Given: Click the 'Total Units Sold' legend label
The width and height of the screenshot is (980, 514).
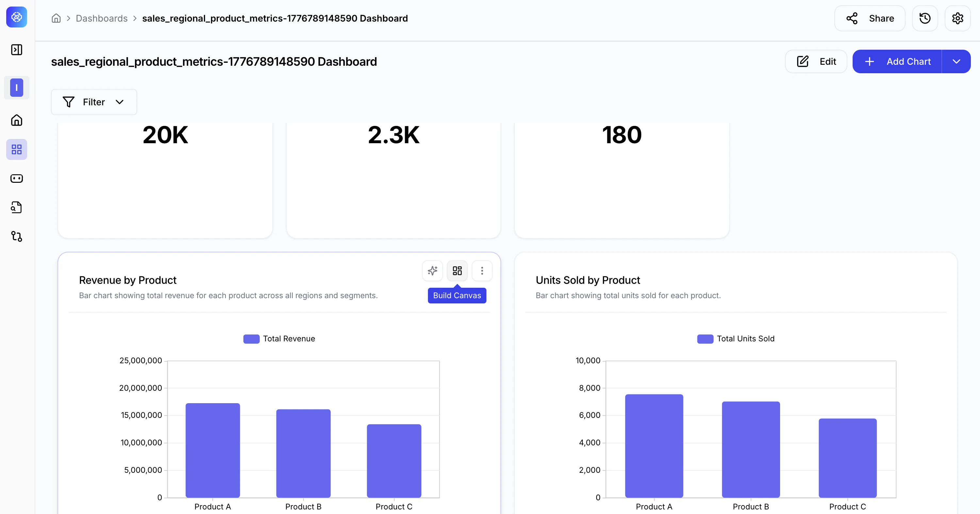Looking at the screenshot, I should pyautogui.click(x=746, y=339).
